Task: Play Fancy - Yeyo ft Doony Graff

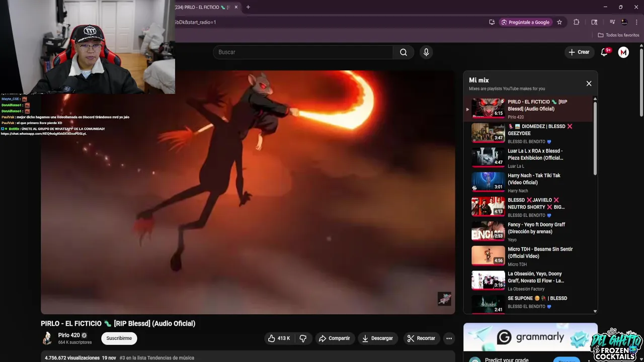Action: click(528, 232)
